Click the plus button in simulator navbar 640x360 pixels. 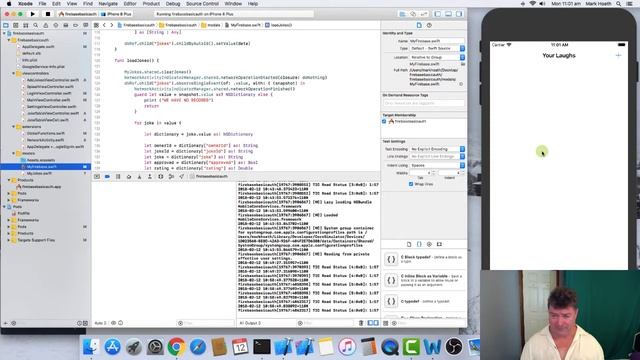point(618,55)
